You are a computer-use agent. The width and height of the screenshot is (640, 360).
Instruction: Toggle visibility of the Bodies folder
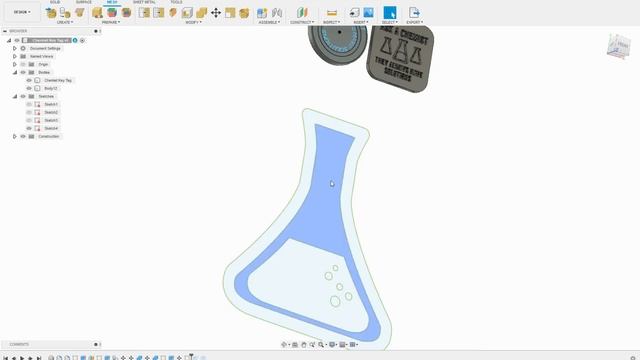click(x=23, y=72)
